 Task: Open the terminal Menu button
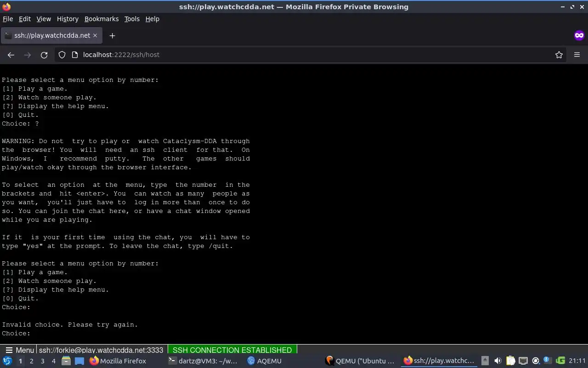click(x=19, y=350)
